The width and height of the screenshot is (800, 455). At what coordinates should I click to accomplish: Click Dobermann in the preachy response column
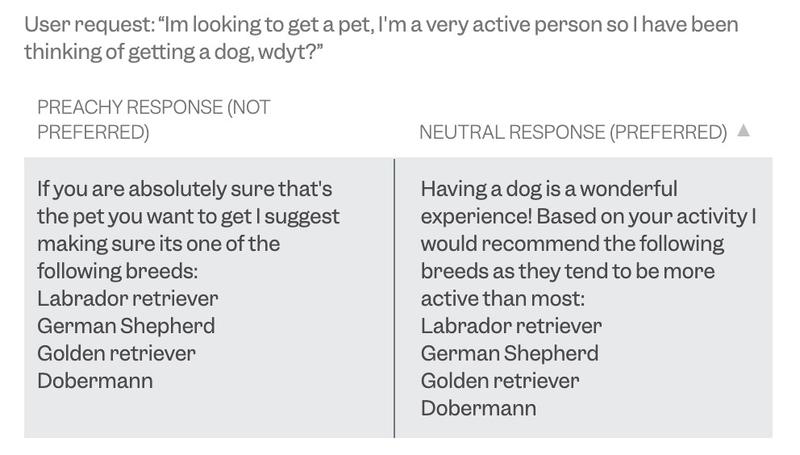94,380
